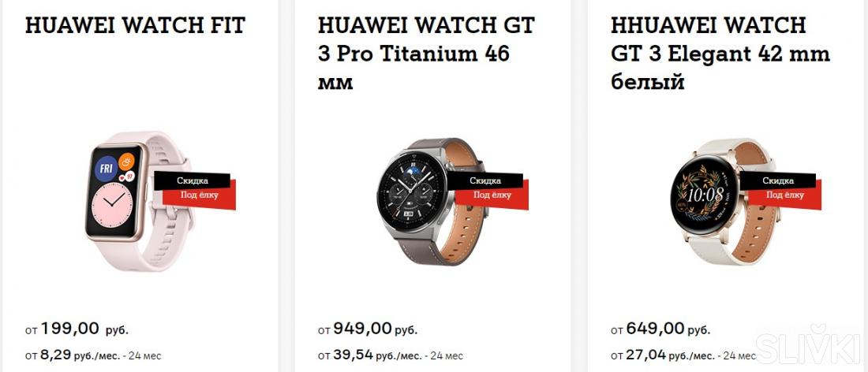The height and width of the screenshot is (372, 868).
Task: Click the GT 3 Pro Titanium watch image
Action: (431, 201)
